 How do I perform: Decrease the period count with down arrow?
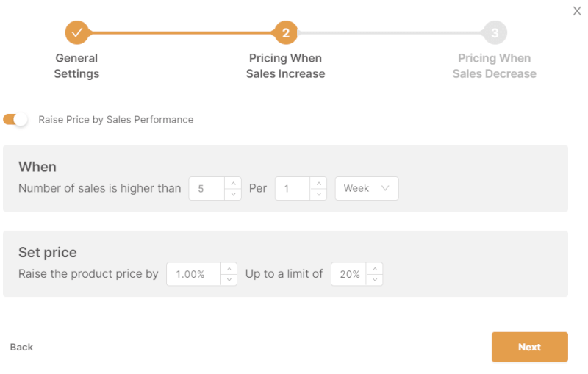tap(318, 194)
